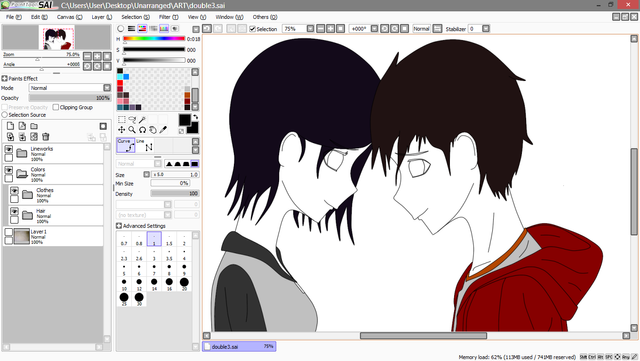Hide the Clothes layer folder
The width and height of the screenshot is (640, 361).
(x=14, y=191)
